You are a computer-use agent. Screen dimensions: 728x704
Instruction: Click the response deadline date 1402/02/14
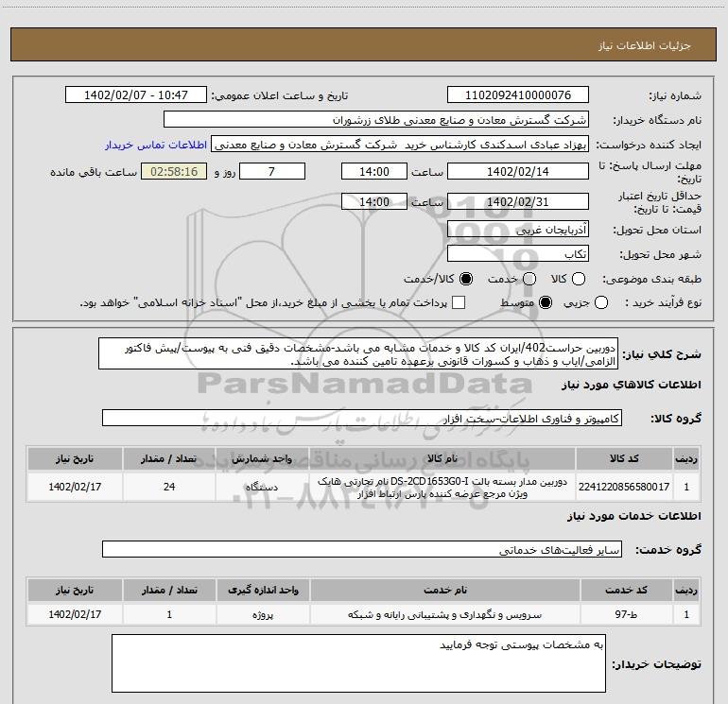tap(518, 172)
